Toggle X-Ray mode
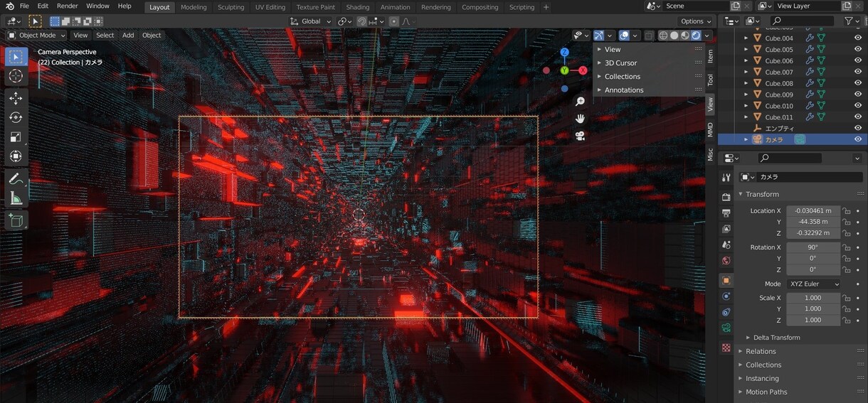The width and height of the screenshot is (868, 403). click(x=649, y=36)
